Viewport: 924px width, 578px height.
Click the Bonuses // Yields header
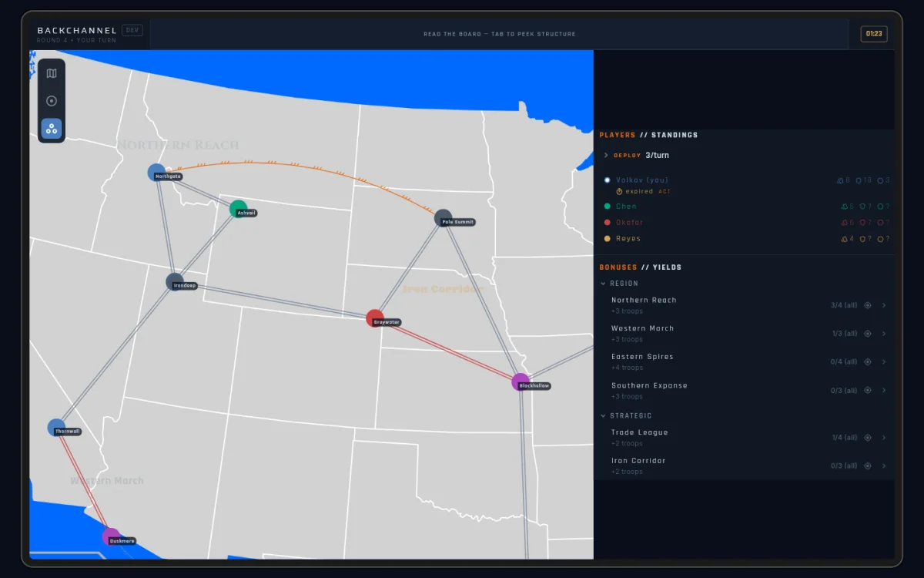pos(641,267)
